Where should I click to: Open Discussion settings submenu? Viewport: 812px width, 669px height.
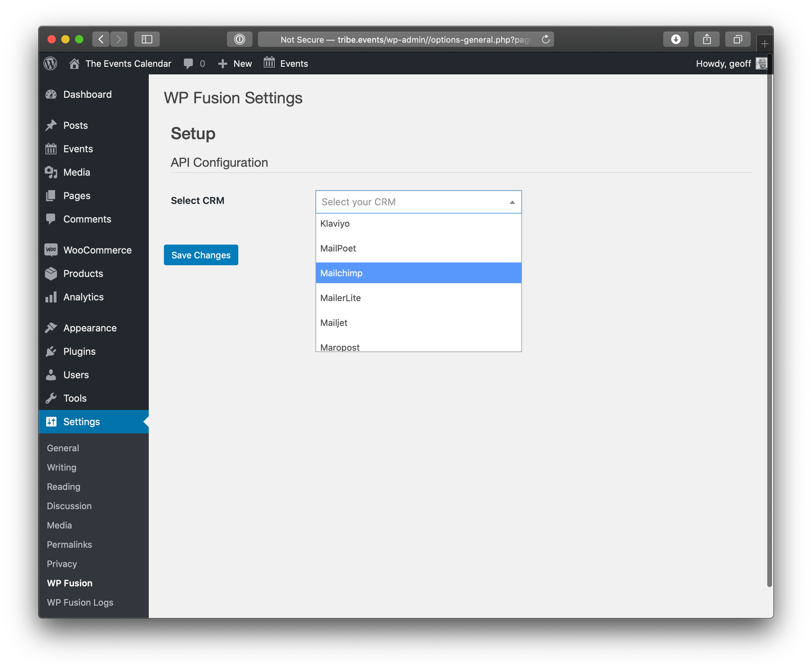(x=69, y=506)
